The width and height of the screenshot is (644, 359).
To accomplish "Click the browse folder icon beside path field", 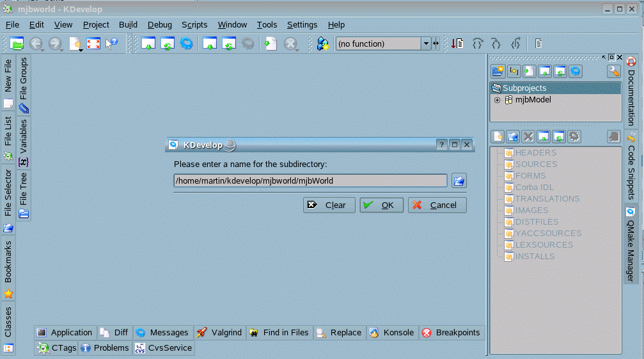I will tap(459, 180).
